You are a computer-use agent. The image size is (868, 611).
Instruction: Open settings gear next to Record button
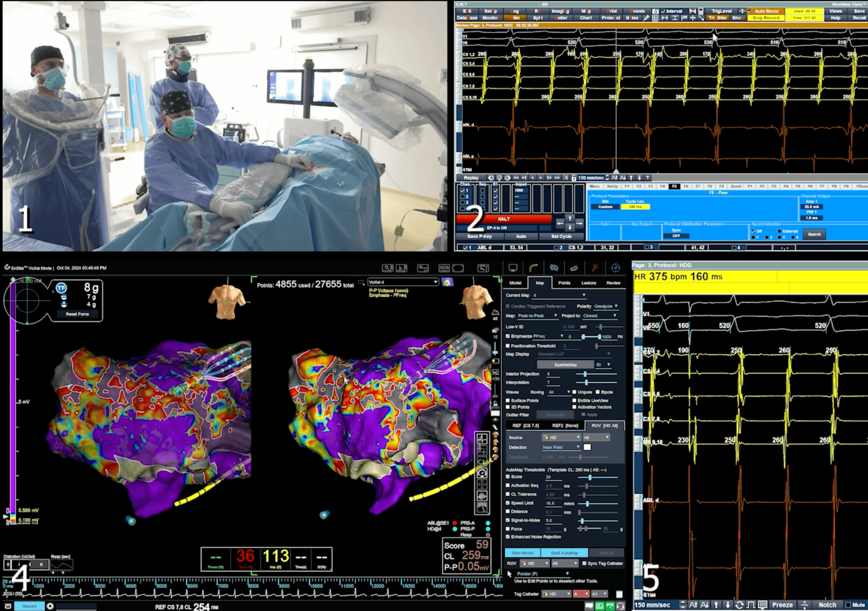[x=50, y=606]
